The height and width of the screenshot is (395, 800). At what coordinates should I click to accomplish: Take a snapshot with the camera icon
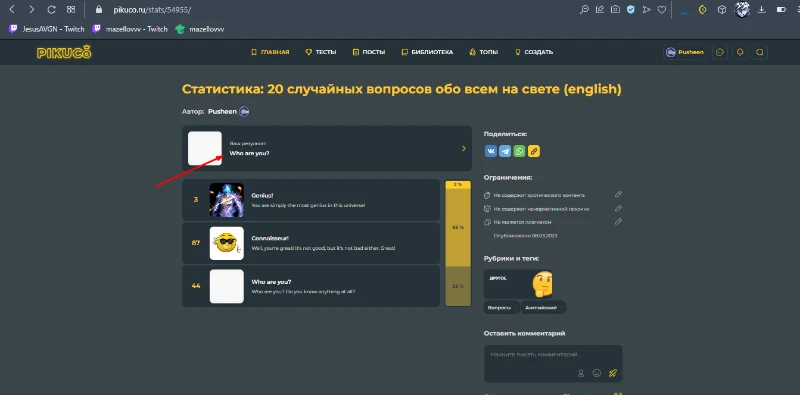(x=615, y=10)
